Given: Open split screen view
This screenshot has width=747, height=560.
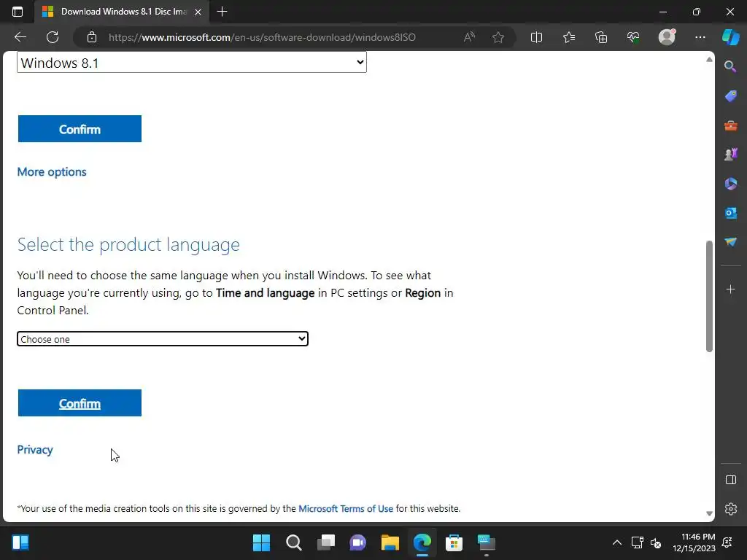Looking at the screenshot, I should [x=536, y=37].
